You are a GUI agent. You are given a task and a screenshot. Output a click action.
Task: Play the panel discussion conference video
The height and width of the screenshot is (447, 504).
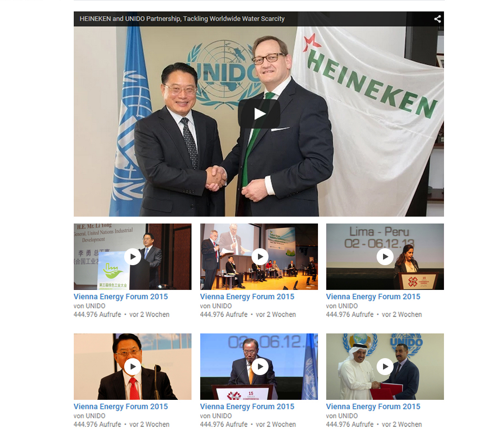(x=260, y=257)
